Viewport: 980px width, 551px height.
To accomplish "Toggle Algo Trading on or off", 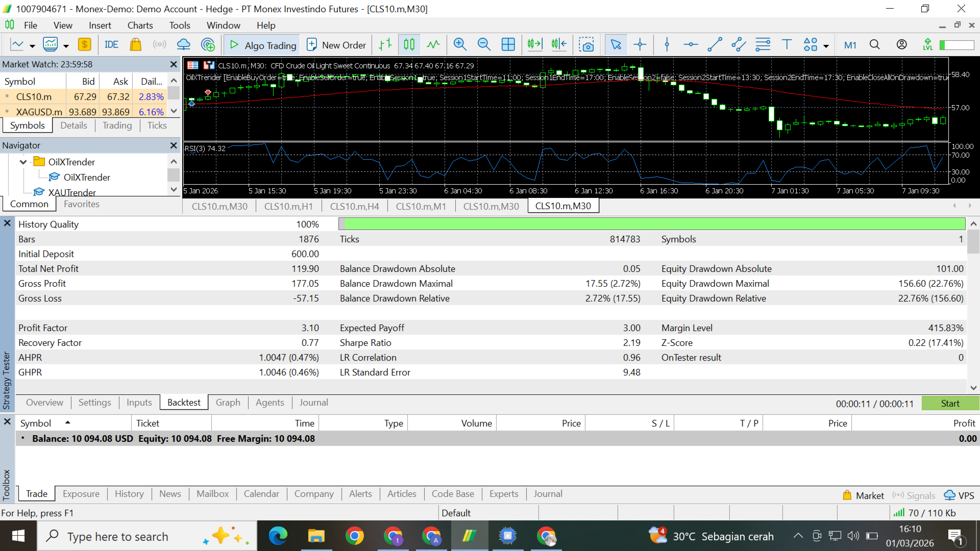I will (x=263, y=45).
